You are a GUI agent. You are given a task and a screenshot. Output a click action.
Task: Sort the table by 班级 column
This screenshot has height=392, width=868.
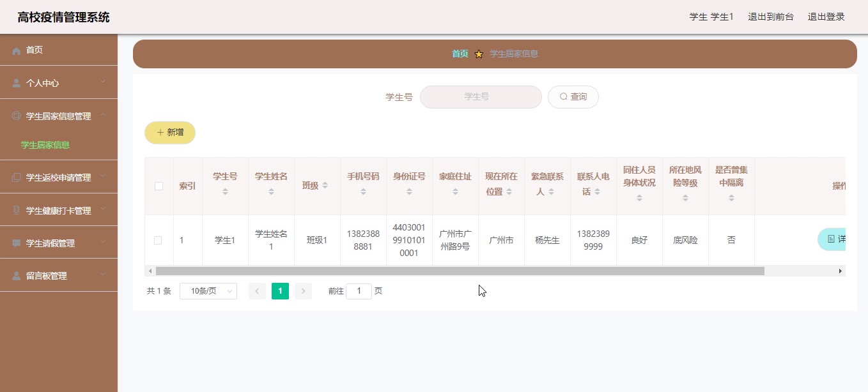point(325,186)
